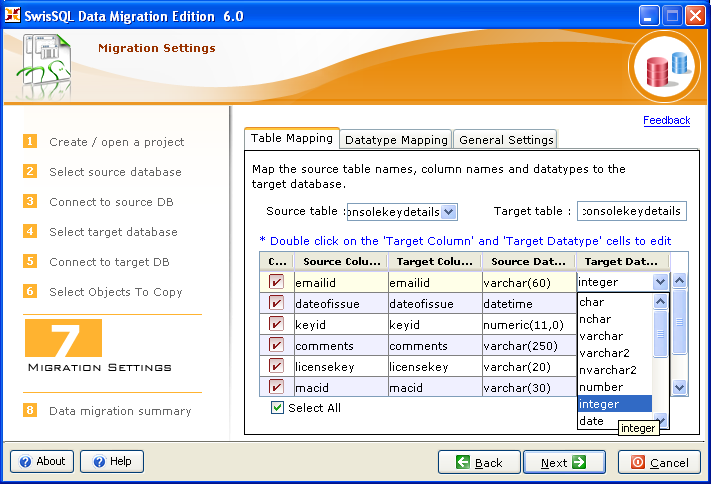Click step 5 number icon
Viewport: 711px width, 484px height.
(x=30, y=261)
